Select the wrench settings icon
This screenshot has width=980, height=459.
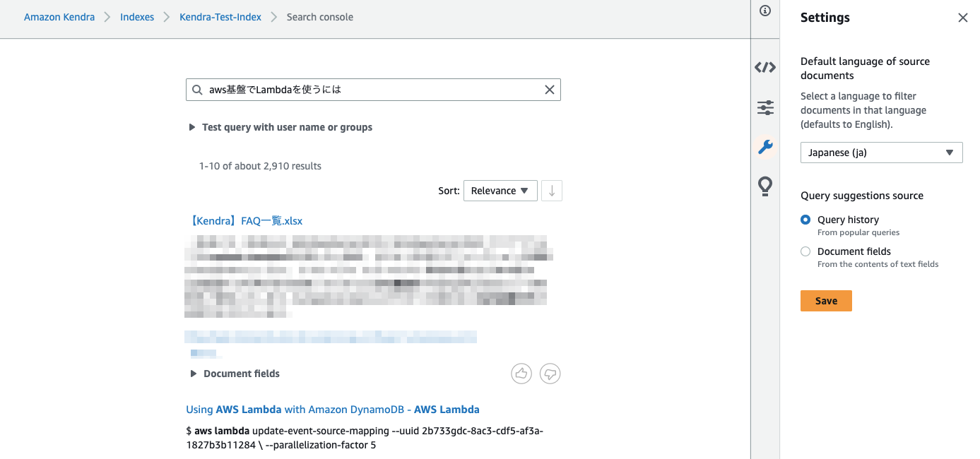click(765, 147)
